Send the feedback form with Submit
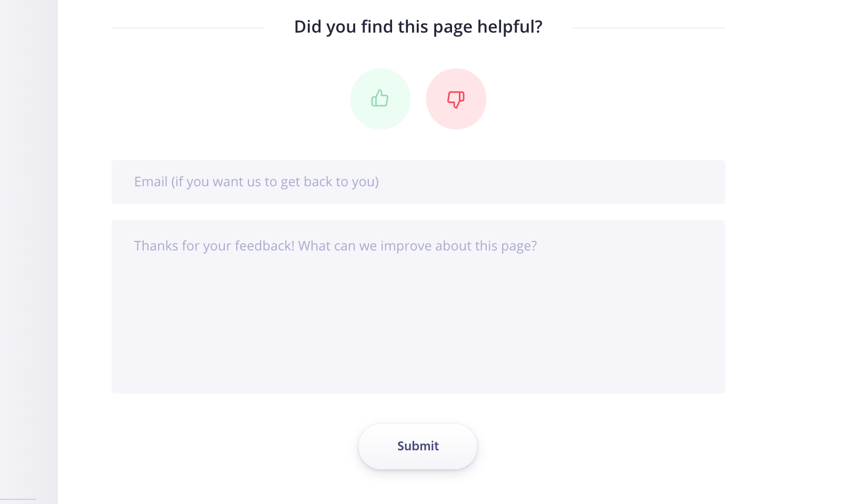The image size is (842, 504). click(x=418, y=446)
